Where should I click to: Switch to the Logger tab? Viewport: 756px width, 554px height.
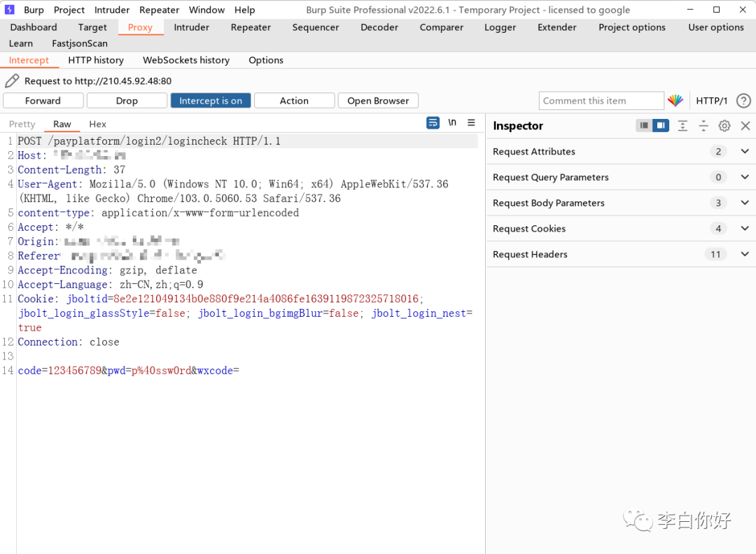click(x=500, y=27)
